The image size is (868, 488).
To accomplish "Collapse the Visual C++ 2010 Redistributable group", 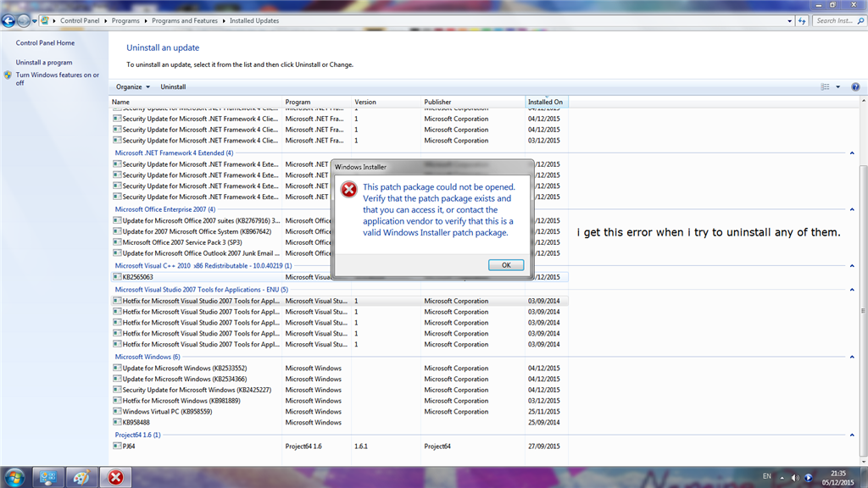I will [x=852, y=266].
